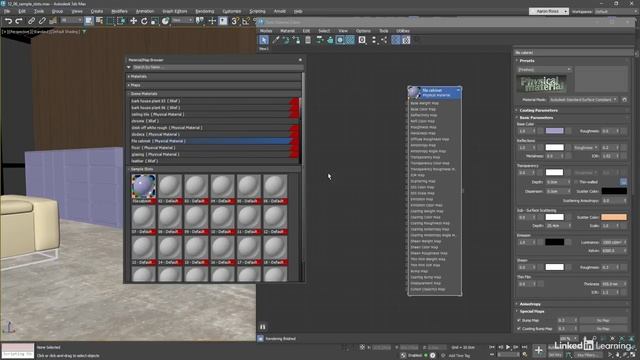This screenshot has height=360, width=640.
Task: Pick material from object with the eyedropper
Action: [276, 40]
